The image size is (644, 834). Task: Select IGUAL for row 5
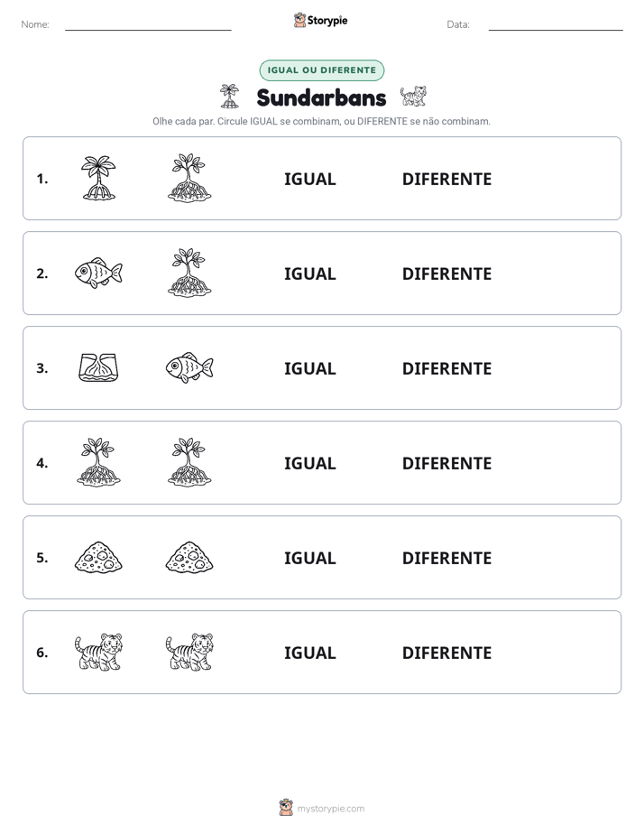click(x=309, y=558)
